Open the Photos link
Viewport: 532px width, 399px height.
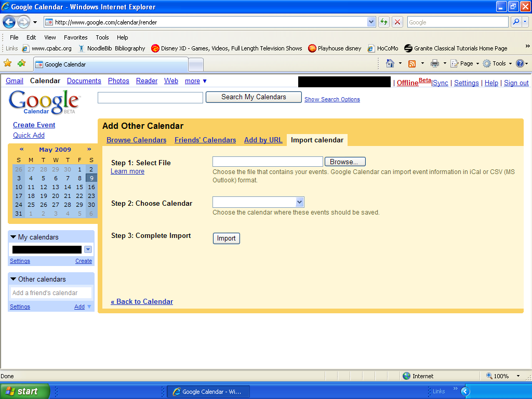(118, 81)
